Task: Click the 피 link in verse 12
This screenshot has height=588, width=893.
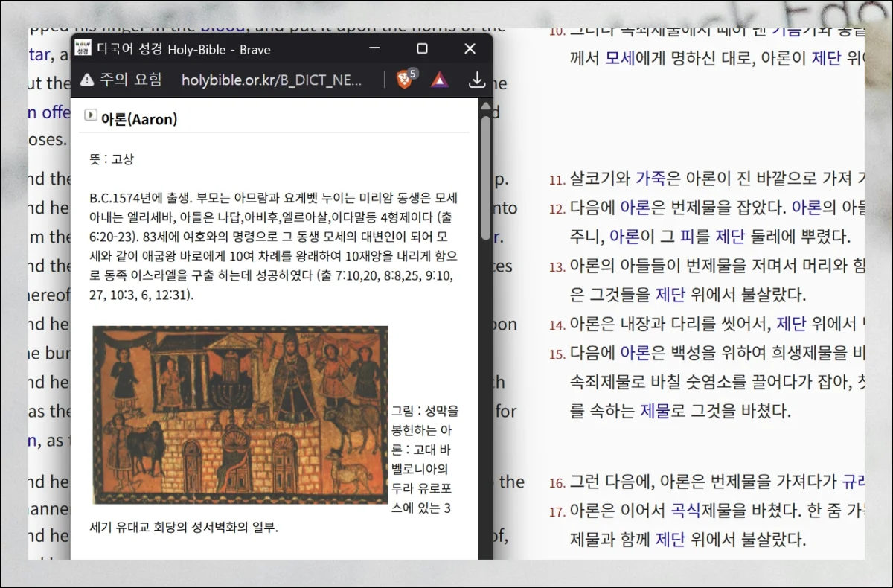Action: click(686, 237)
